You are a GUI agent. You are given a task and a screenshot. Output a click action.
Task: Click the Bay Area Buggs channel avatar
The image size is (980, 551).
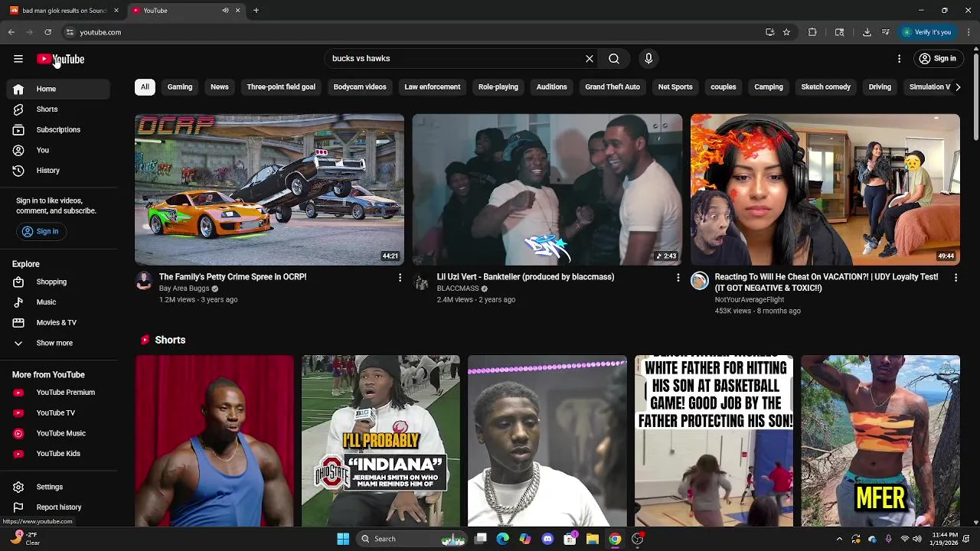click(x=144, y=281)
